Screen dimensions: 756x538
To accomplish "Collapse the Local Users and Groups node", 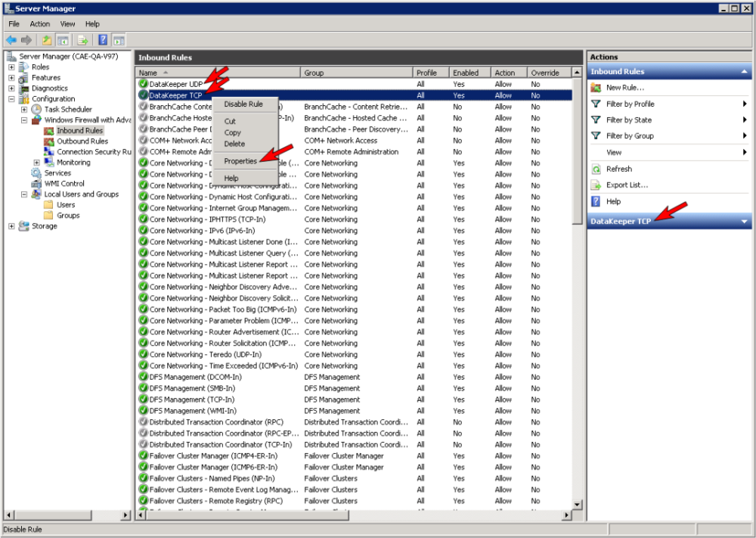I will [x=23, y=194].
